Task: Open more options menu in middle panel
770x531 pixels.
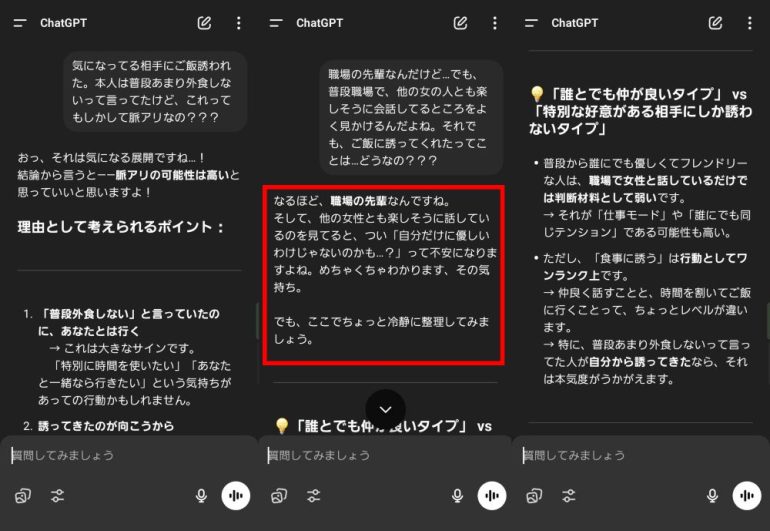Action: click(x=494, y=23)
